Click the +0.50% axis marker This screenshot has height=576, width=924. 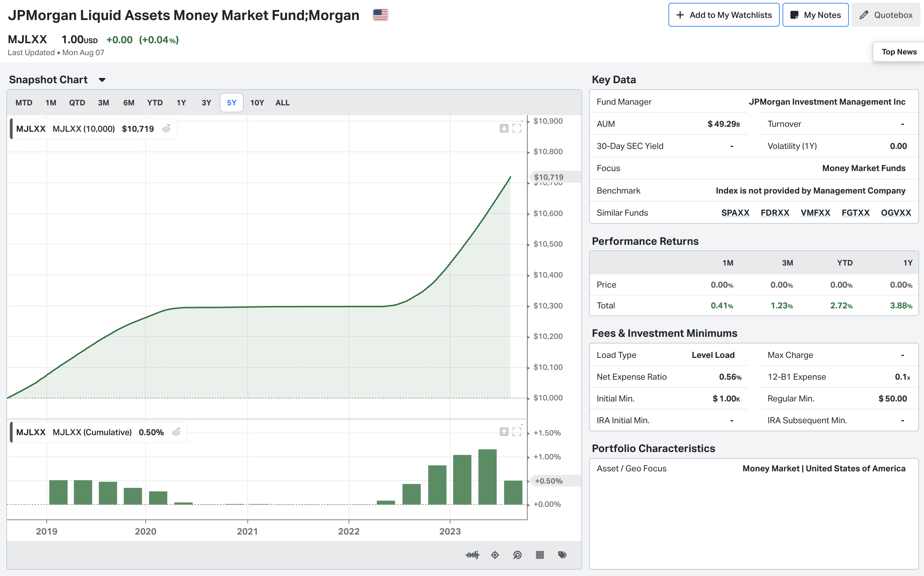[554, 481]
